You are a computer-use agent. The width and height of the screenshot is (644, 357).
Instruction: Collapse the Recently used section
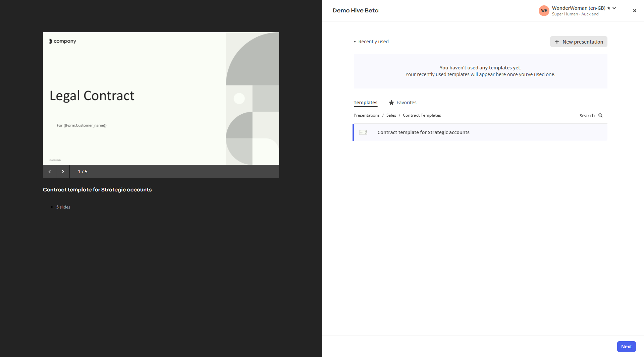pyautogui.click(x=371, y=42)
